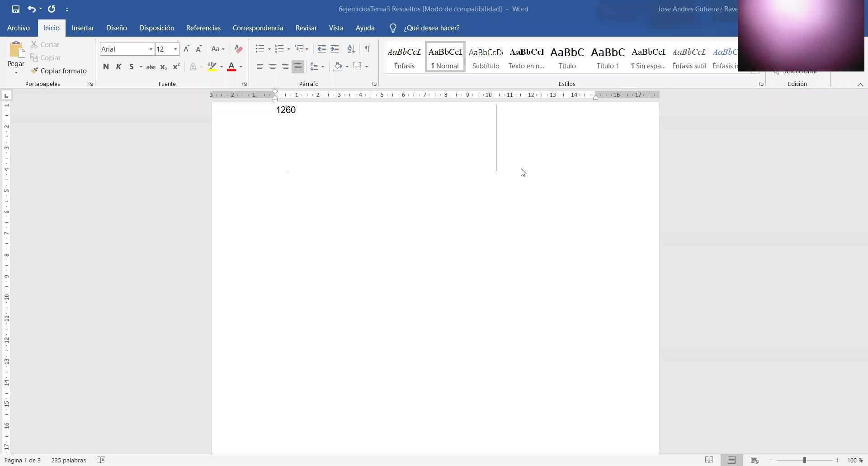Click the increase font size icon
The width and height of the screenshot is (868, 466).
(x=186, y=49)
